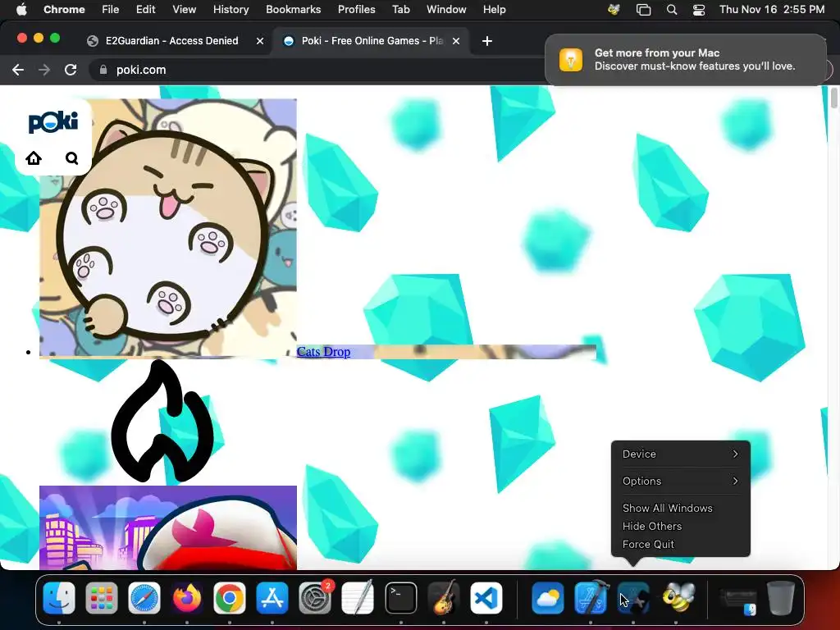Image resolution: width=840 pixels, height=630 pixels.
Task: Click the bee icon in menu bar
Action: point(614,10)
